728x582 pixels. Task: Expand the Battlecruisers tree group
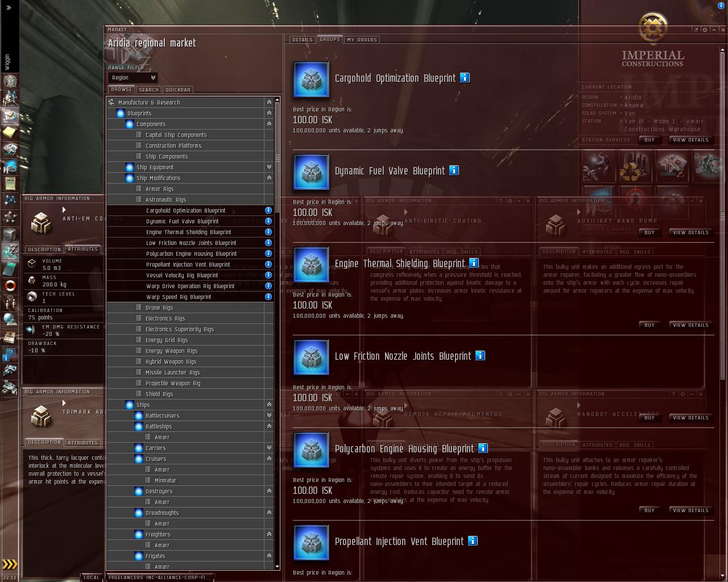[x=269, y=415]
